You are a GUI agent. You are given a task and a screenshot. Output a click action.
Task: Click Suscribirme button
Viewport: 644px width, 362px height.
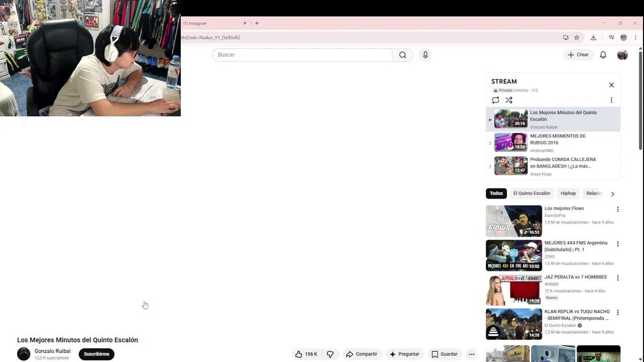pyautogui.click(x=97, y=354)
